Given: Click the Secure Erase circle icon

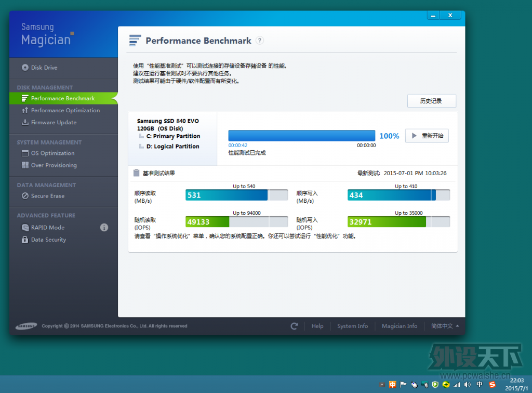Looking at the screenshot, I should (x=25, y=196).
